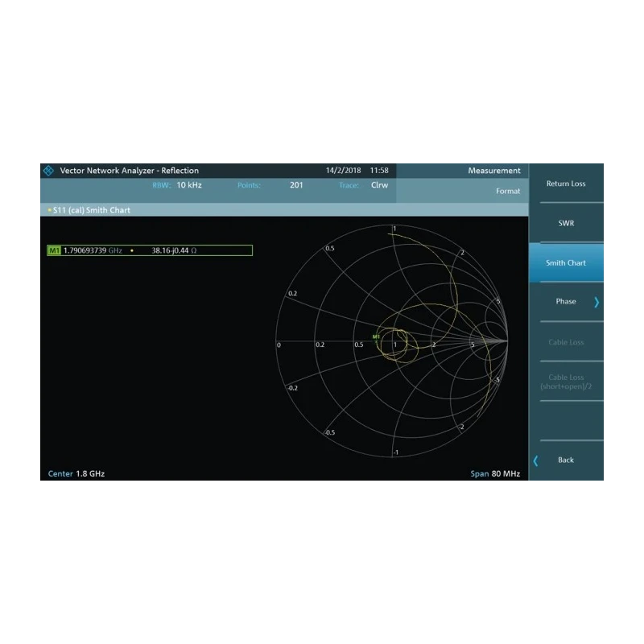Viewport: 644px width, 644px height.
Task: Select the M1 marker label box
Action: coord(54,250)
